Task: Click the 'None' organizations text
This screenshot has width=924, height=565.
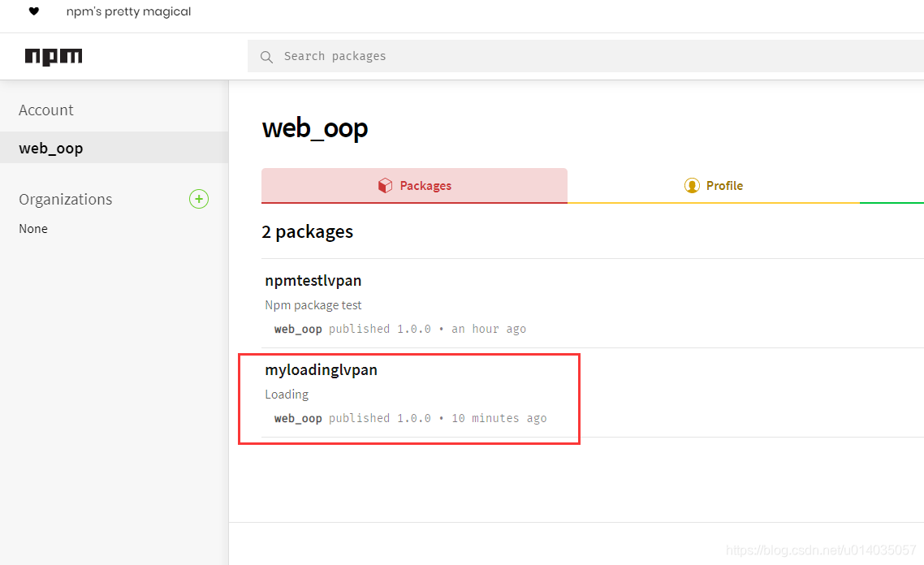Action: click(x=33, y=229)
